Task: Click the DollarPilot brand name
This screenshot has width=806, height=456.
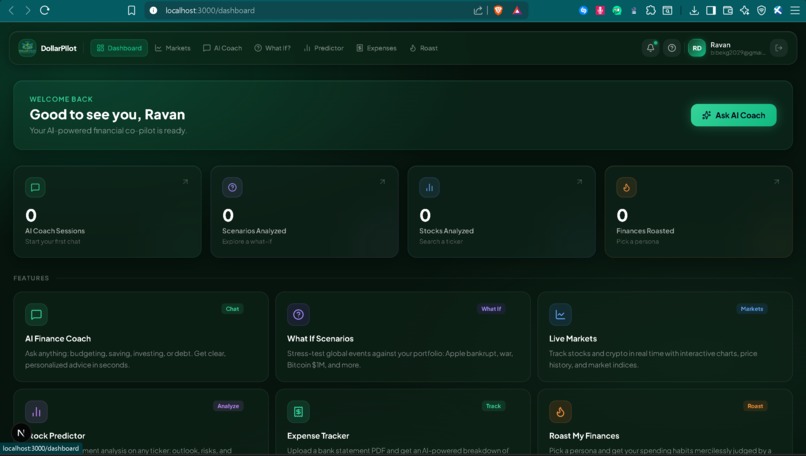Action: [59, 48]
